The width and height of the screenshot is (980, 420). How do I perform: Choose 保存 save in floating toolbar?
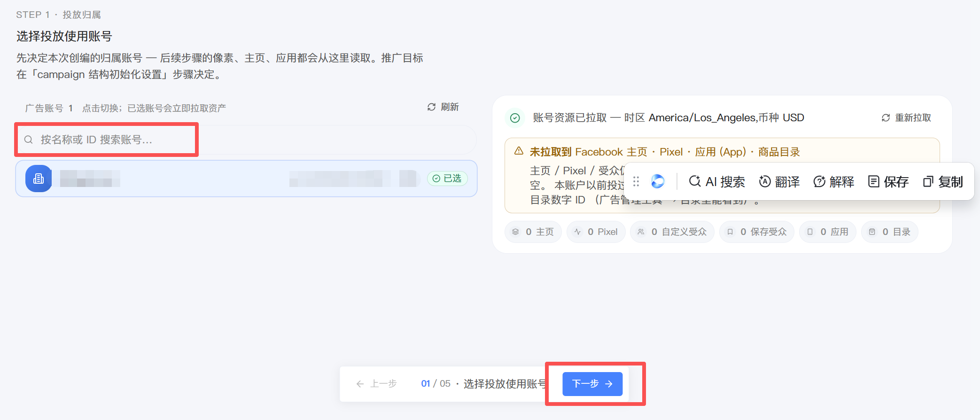(888, 182)
